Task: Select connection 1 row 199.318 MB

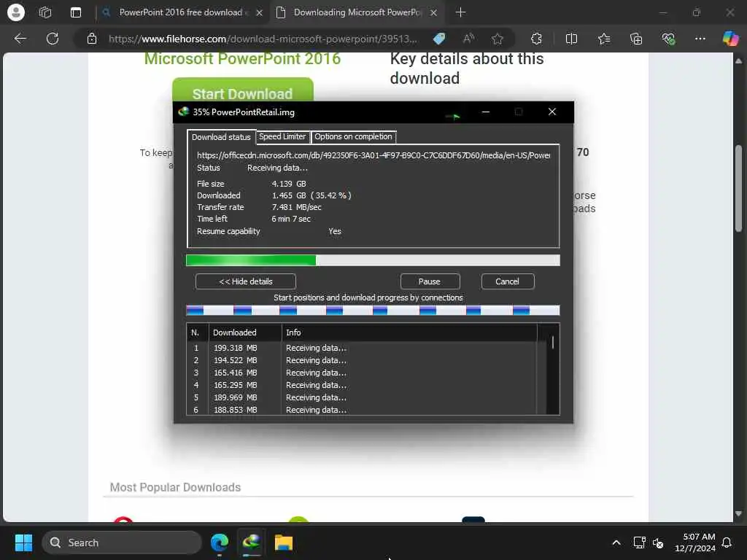Action: pyautogui.click(x=362, y=348)
